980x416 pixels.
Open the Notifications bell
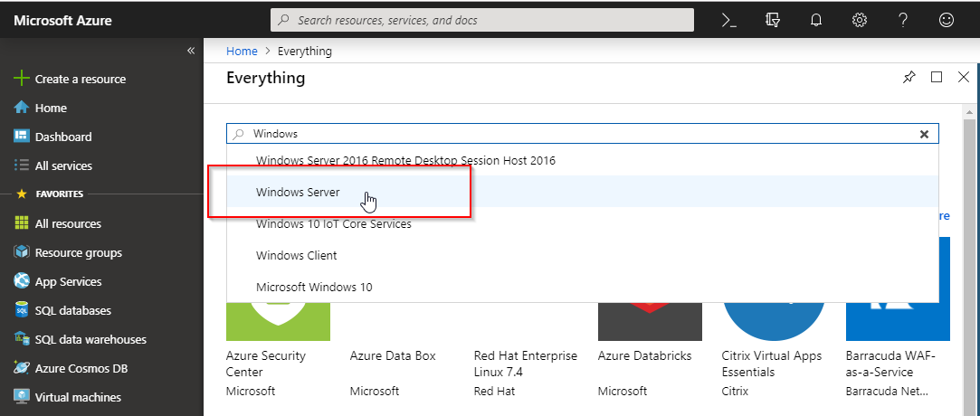(x=815, y=20)
